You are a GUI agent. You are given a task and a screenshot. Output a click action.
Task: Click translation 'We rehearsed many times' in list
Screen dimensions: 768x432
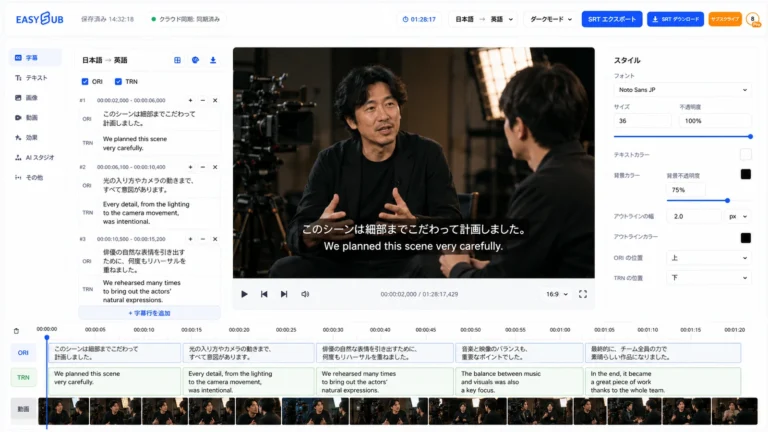pyautogui.click(x=142, y=291)
